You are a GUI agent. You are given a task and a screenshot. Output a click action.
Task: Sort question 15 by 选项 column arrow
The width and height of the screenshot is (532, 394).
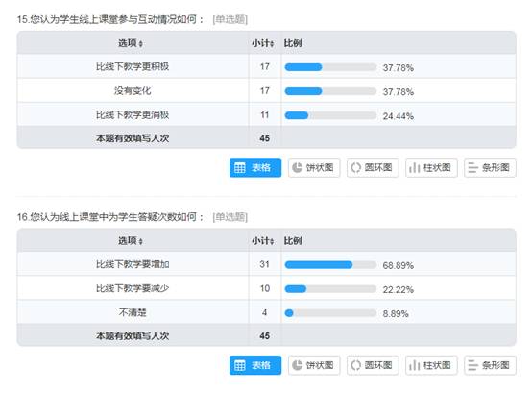(x=140, y=44)
